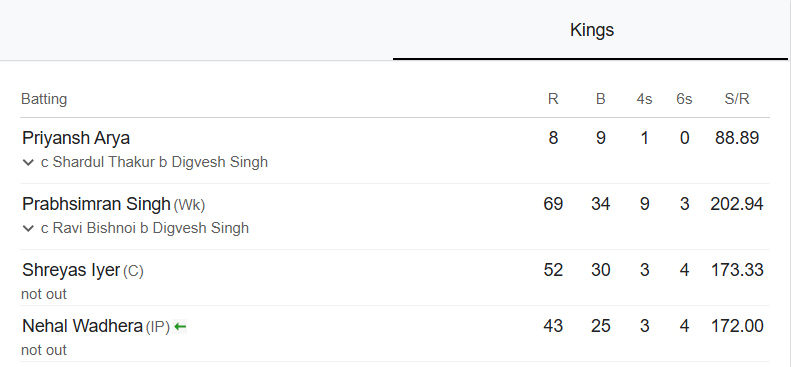
Task: Click the Batting section header
Action: click(44, 99)
